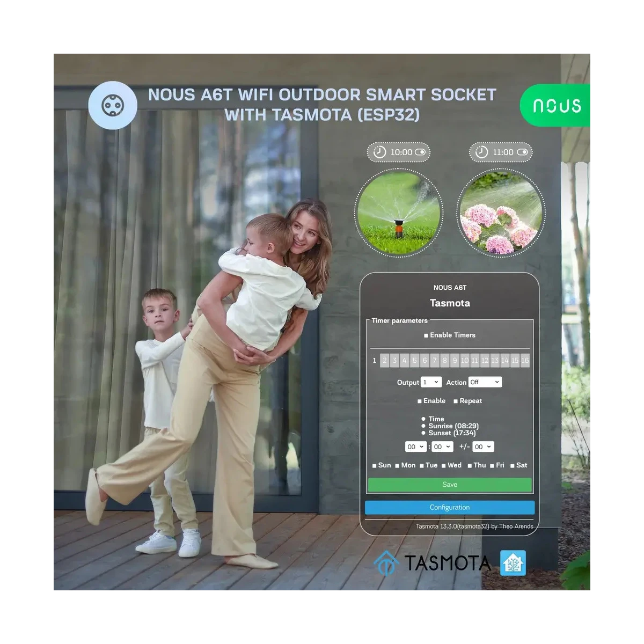Click the Tasmota house logo icon
Screen dimensions: 644x644
pos(386,563)
